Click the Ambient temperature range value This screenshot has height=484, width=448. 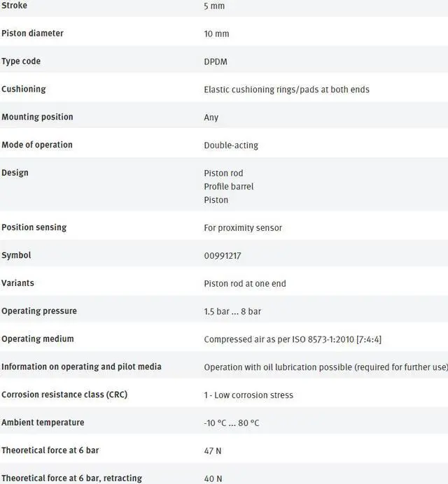[x=232, y=423]
